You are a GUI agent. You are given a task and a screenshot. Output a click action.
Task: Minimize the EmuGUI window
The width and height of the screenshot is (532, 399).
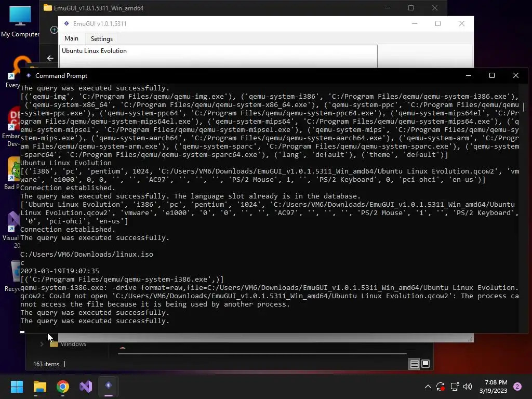(x=415, y=23)
